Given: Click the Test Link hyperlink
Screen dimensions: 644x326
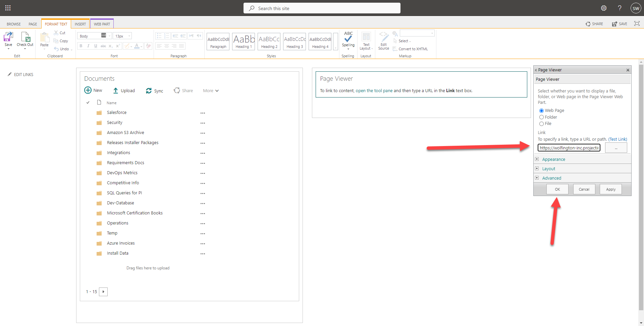Looking at the screenshot, I should [x=618, y=139].
